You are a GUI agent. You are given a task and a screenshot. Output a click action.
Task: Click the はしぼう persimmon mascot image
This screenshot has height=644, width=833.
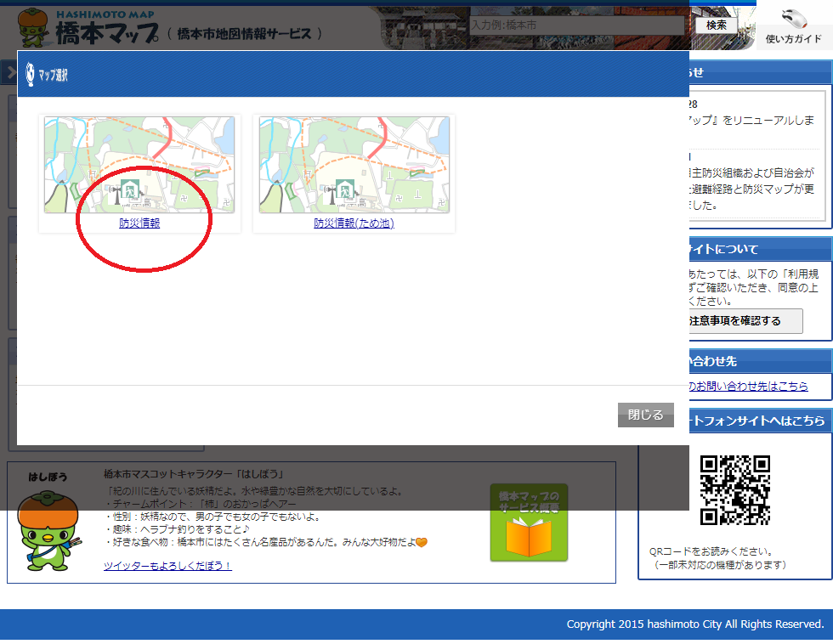(x=49, y=528)
